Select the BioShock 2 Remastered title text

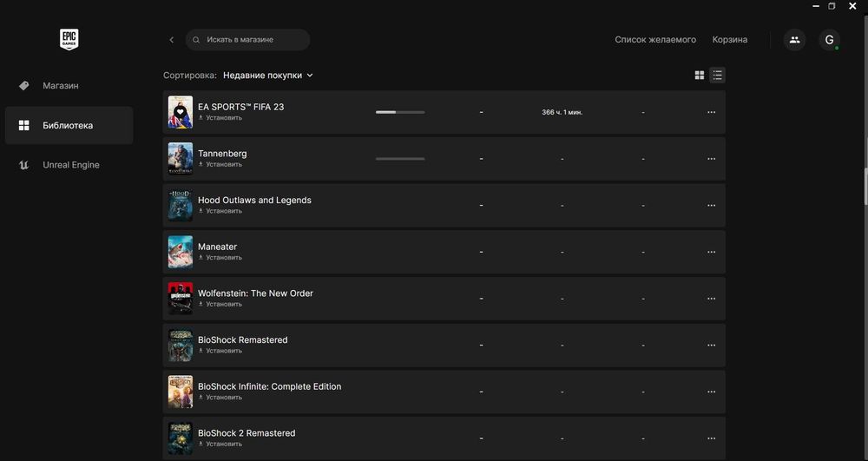point(247,432)
